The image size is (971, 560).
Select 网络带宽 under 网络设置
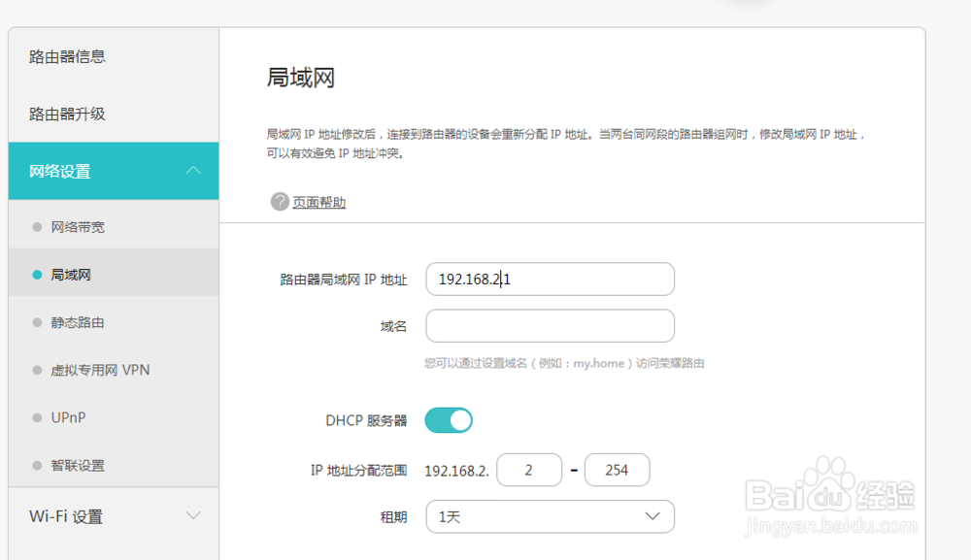[77, 226]
